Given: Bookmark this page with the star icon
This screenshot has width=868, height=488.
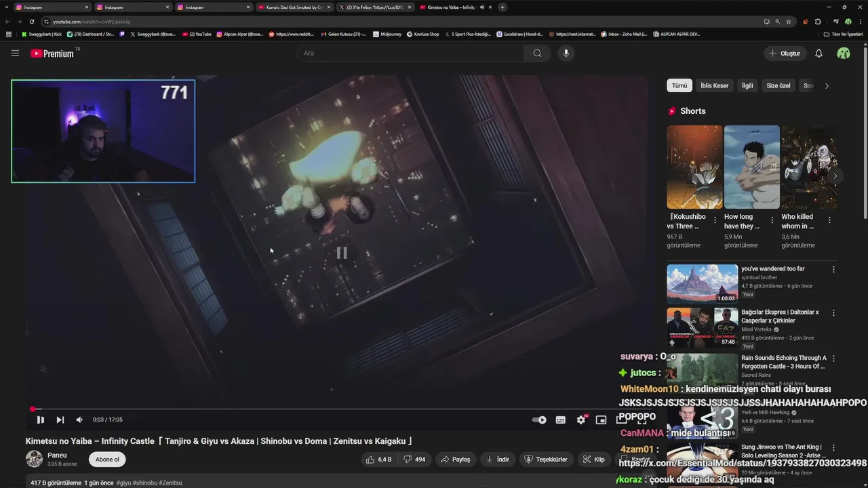Looking at the screenshot, I should tap(789, 22).
